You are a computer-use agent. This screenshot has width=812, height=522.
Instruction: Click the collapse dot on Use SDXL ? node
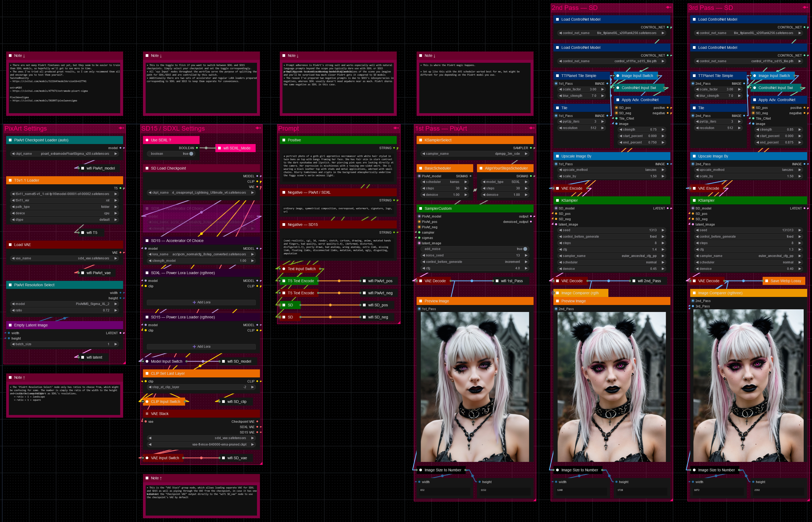(x=147, y=140)
